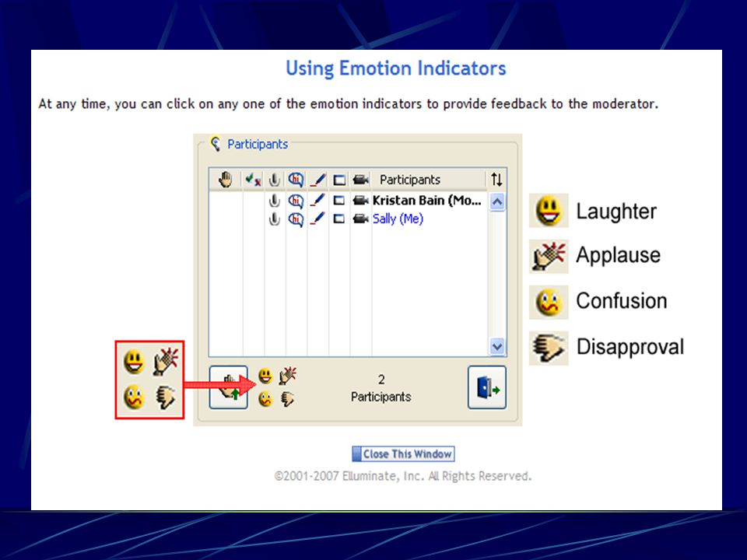Image resolution: width=747 pixels, height=560 pixels.
Task: Toggle participant sort order arrows
Action: point(496,180)
